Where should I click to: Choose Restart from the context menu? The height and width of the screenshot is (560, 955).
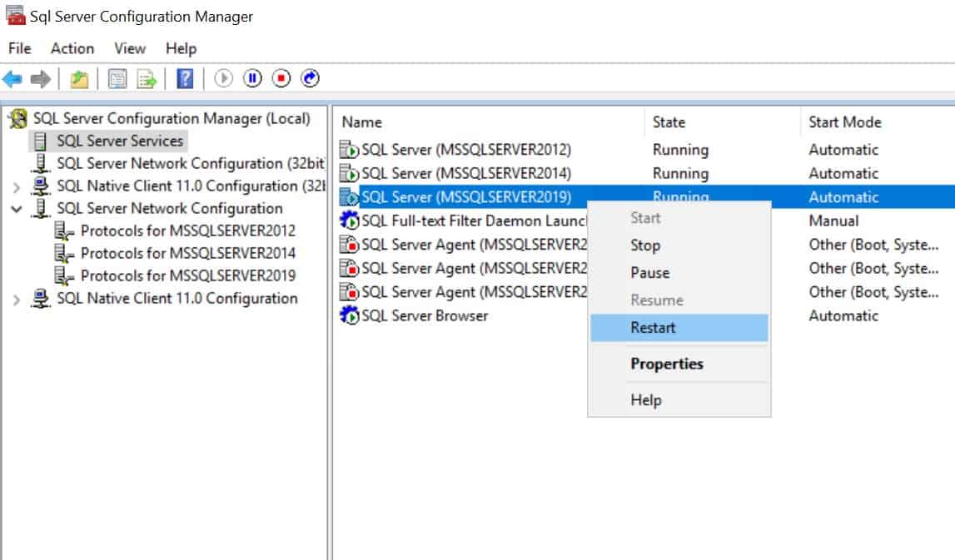click(x=679, y=328)
